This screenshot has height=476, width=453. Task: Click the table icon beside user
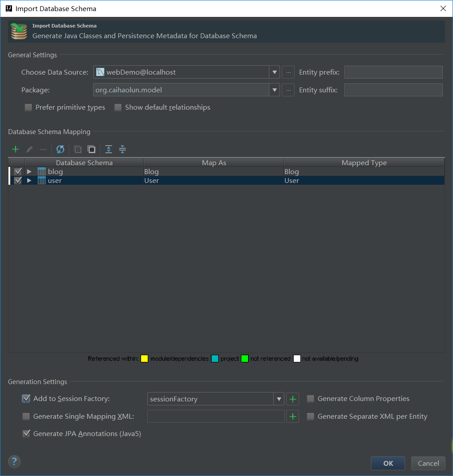(42, 181)
